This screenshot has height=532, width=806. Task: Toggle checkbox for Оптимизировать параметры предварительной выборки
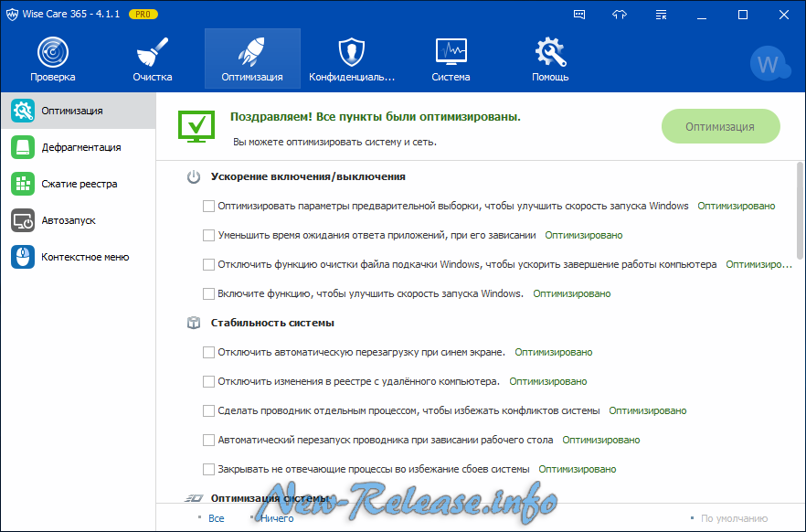coord(208,206)
